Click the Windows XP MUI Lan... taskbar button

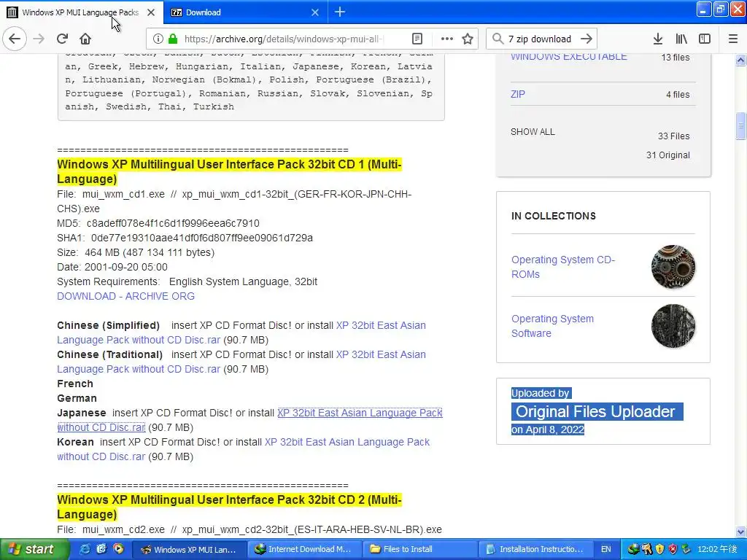click(x=189, y=549)
